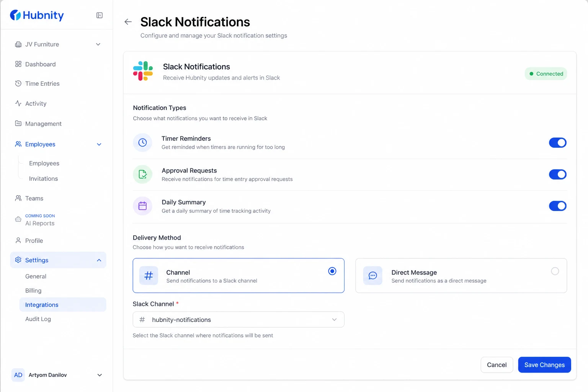The width and height of the screenshot is (588, 392).
Task: Click the Employees people icon
Action: click(18, 144)
